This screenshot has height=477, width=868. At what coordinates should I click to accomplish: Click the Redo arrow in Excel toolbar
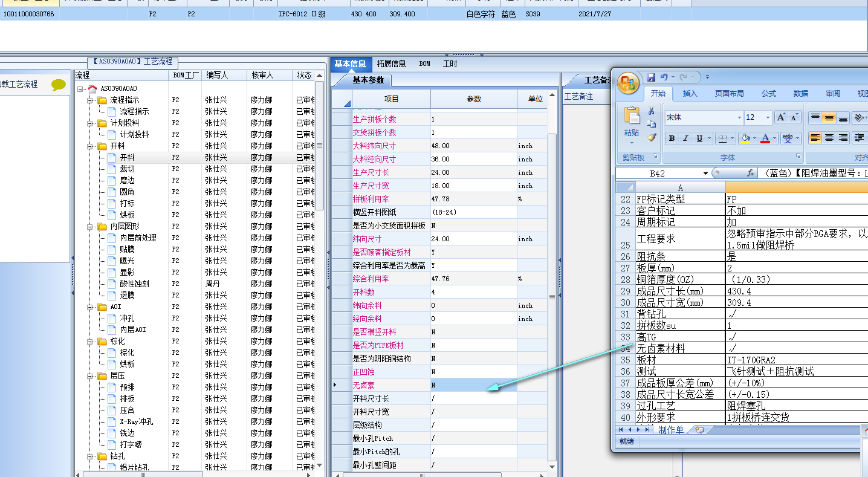tap(684, 77)
